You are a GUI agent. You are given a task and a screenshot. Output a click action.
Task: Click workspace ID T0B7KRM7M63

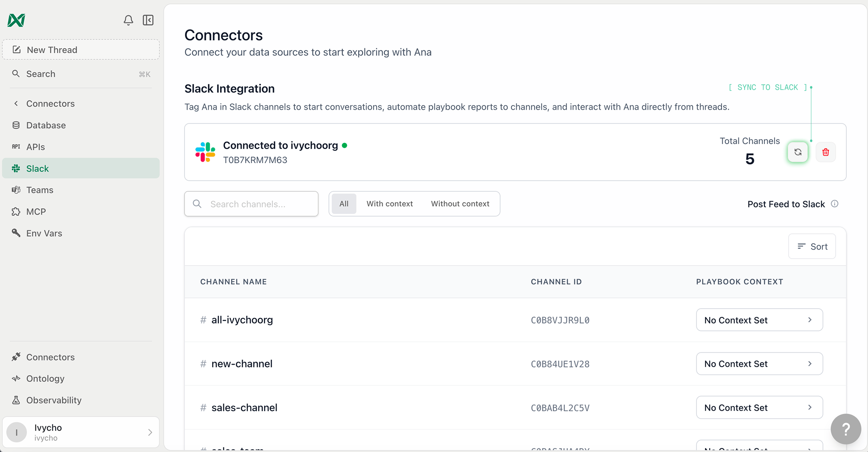pos(255,160)
